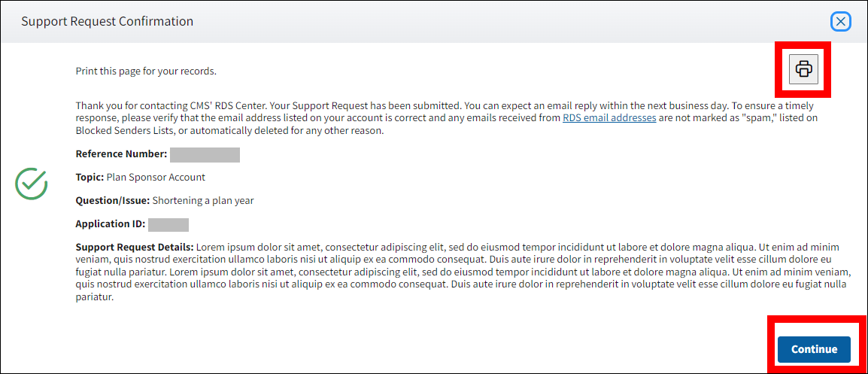868x374 pixels.
Task: Open the RDS email addresses link
Action: [x=609, y=118]
